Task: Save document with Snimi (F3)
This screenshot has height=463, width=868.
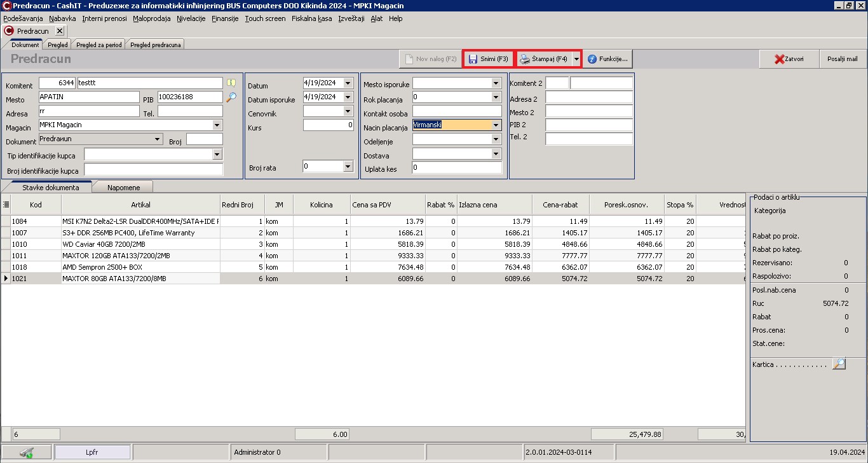Action: [488, 59]
